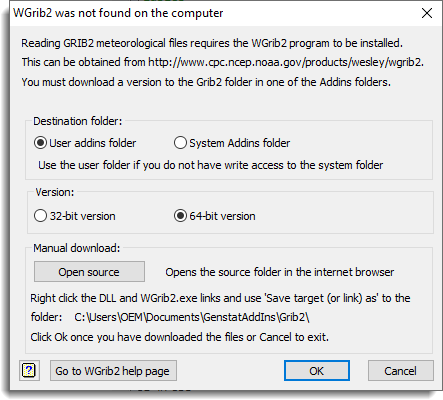
Task: Open the Go to WGrib2 help page
Action: pyautogui.click(x=113, y=371)
